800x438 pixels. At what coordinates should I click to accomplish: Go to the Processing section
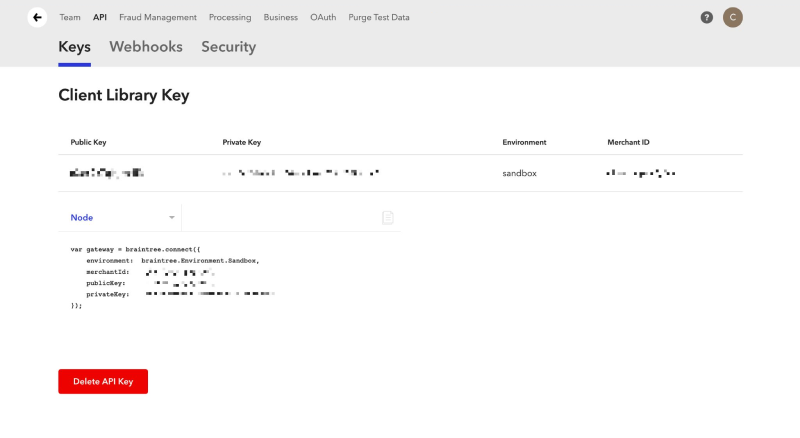pyautogui.click(x=230, y=17)
